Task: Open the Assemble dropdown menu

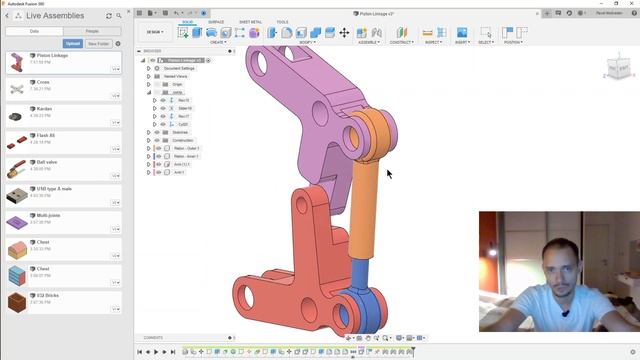Action: click(x=369, y=42)
